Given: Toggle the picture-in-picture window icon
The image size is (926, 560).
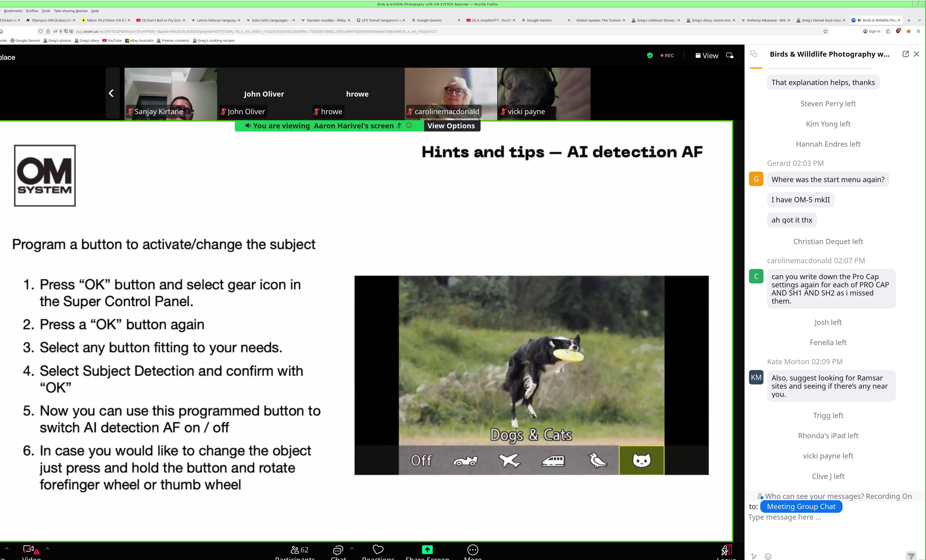Looking at the screenshot, I should pos(730,56).
